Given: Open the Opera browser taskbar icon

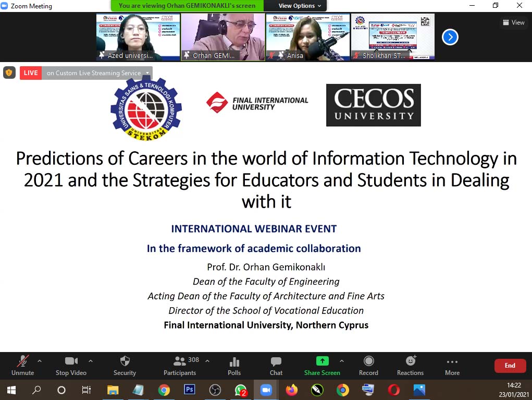Looking at the screenshot, I should 393,390.
